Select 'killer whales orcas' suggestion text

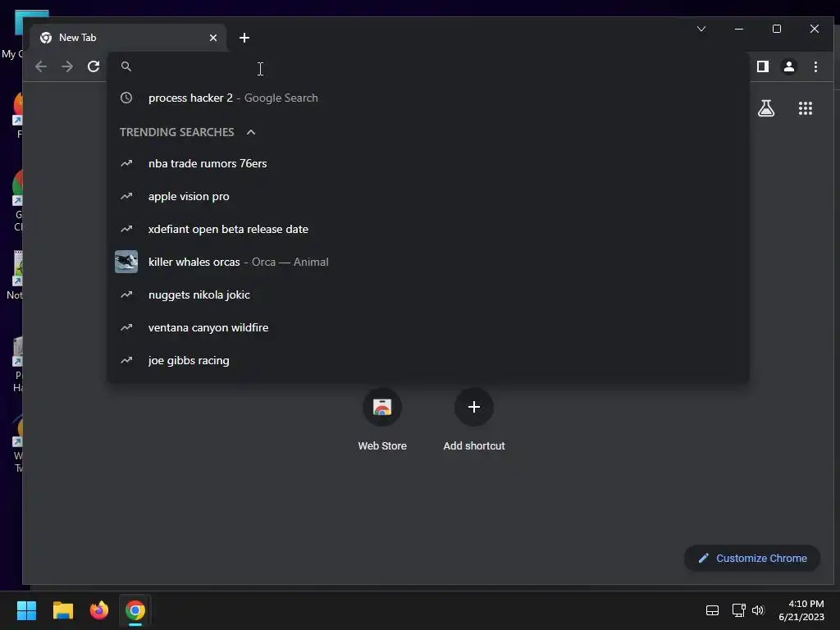pyautogui.click(x=194, y=262)
